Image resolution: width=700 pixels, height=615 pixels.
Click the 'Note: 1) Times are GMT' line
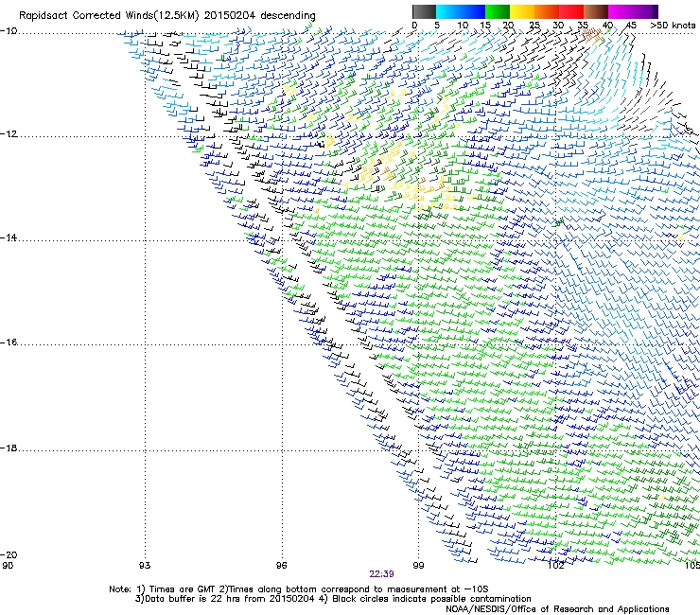299,589
